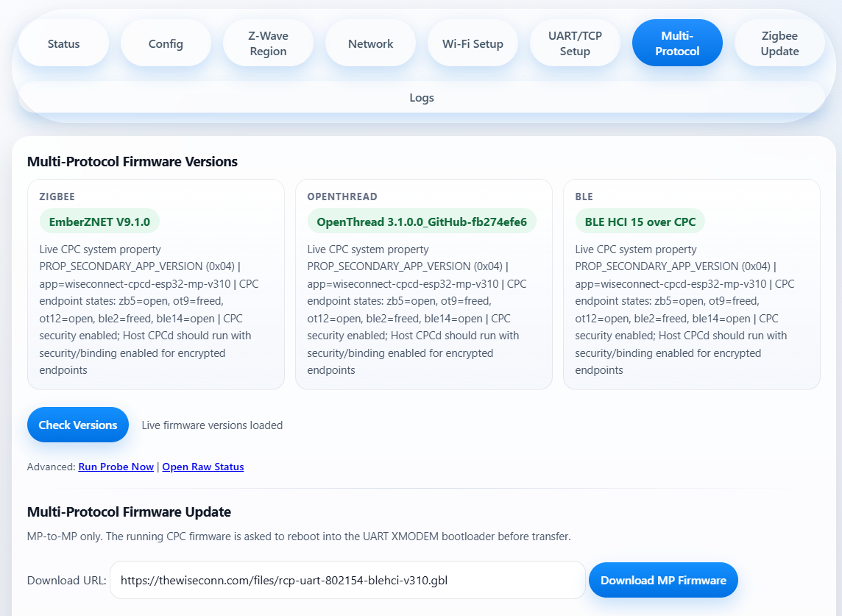842x616 pixels.
Task: Focus the Download URL input field
Action: [347, 580]
